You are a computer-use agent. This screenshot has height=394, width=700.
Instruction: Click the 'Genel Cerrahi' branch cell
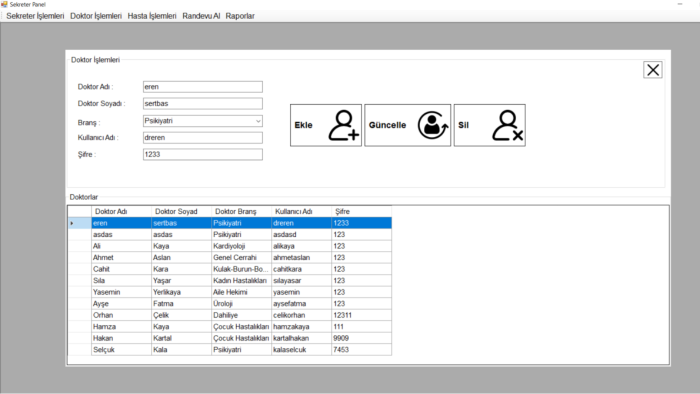point(241,258)
